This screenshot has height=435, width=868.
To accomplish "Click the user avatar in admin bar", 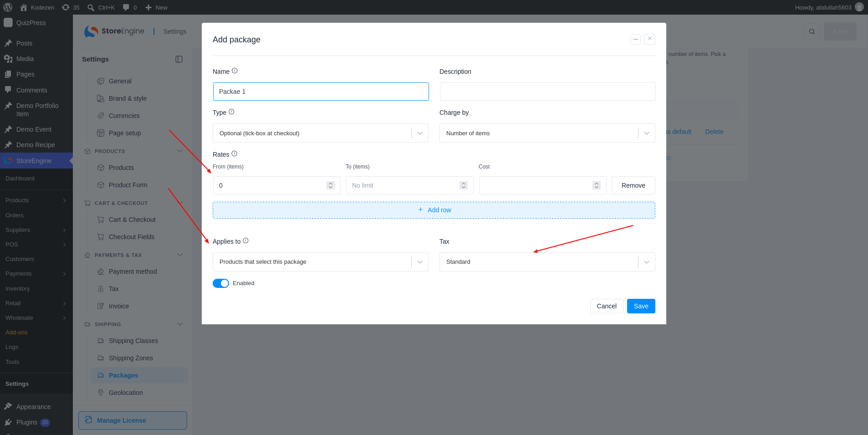I will click(x=859, y=7).
